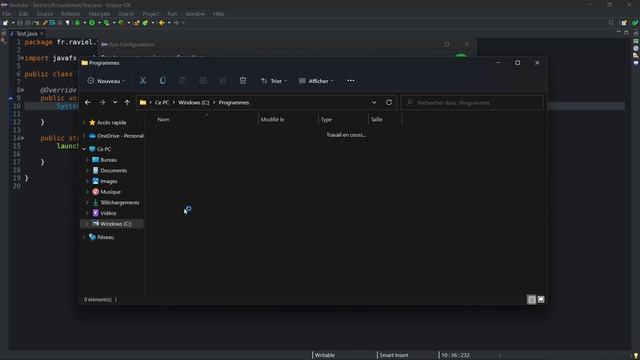Click Eclipse Save toolbar icon
The image size is (640, 360).
(20, 23)
